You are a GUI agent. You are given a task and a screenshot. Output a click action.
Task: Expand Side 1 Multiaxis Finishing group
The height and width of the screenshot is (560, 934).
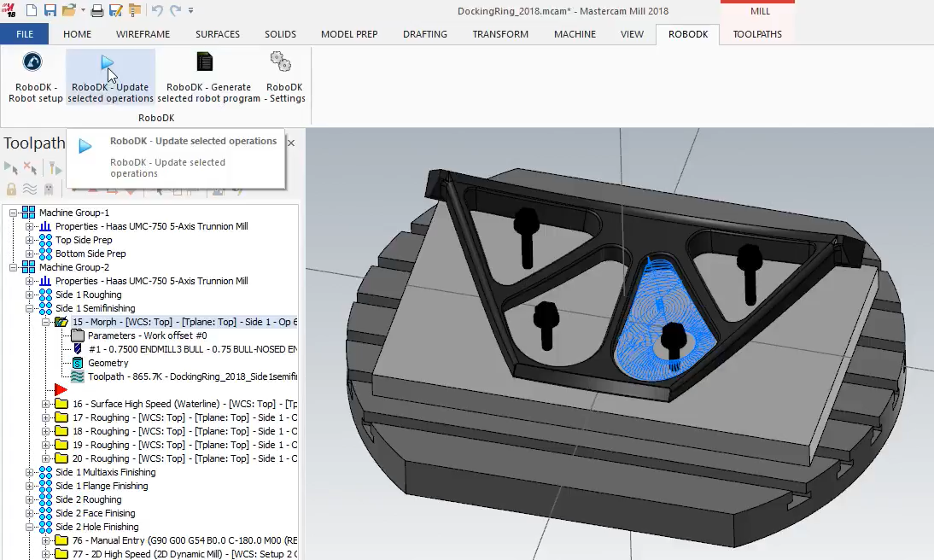(x=29, y=472)
